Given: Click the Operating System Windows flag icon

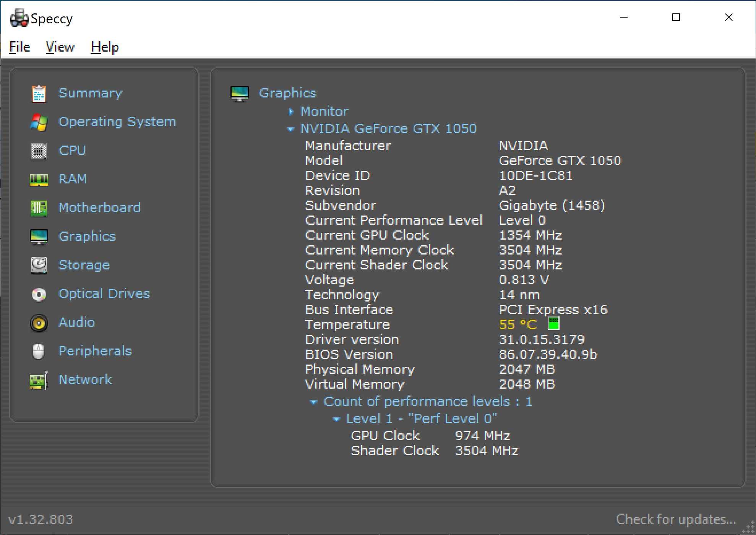Looking at the screenshot, I should tap(39, 122).
